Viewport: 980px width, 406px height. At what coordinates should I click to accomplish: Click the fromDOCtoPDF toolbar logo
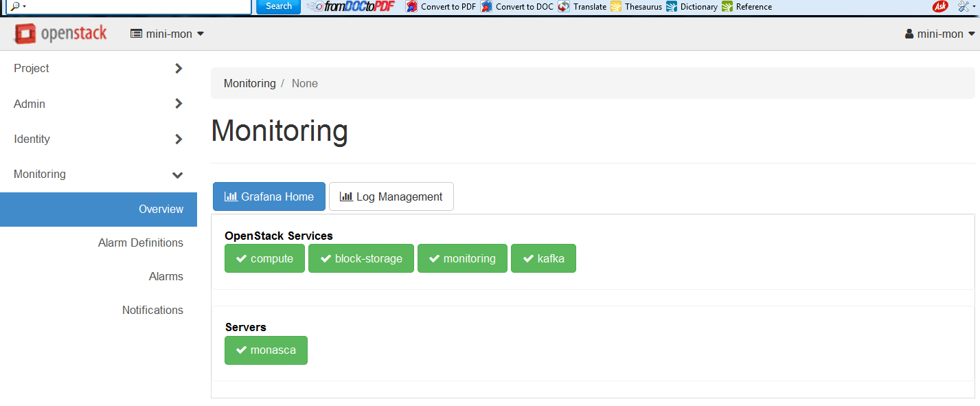tap(351, 6)
